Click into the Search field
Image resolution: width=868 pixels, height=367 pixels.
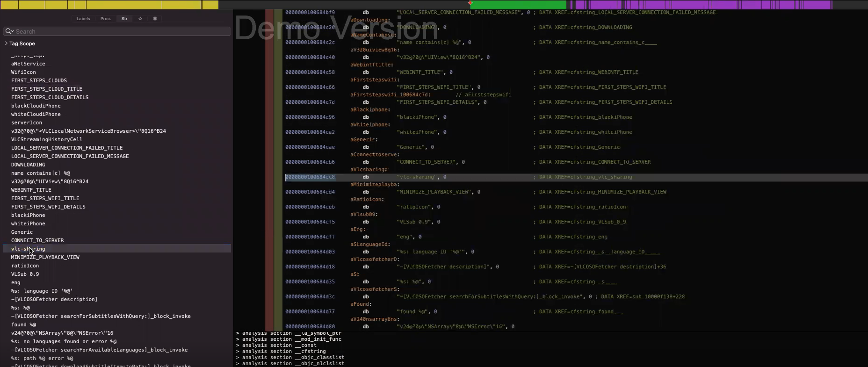(122, 31)
